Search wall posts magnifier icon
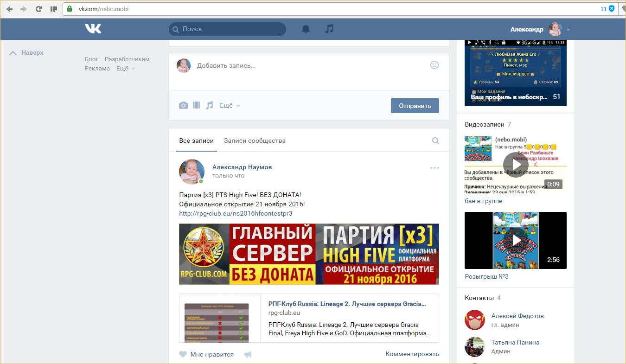The image size is (626, 364). pyautogui.click(x=435, y=140)
